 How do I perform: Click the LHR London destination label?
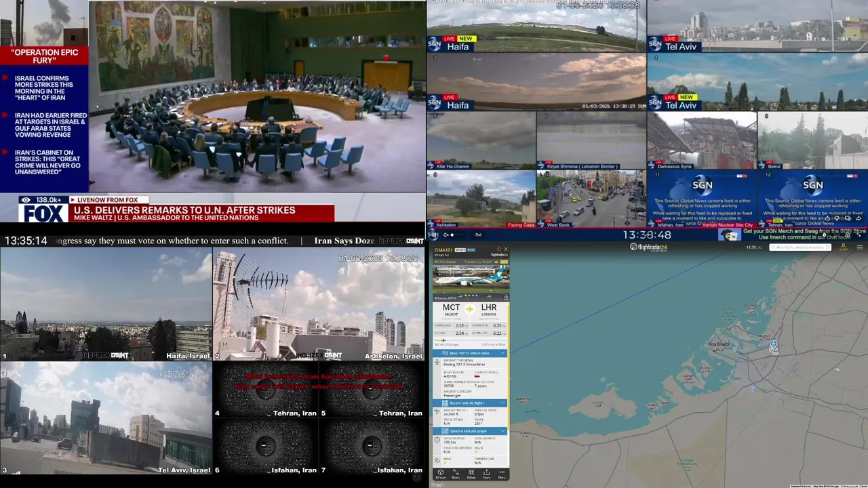[489, 310]
